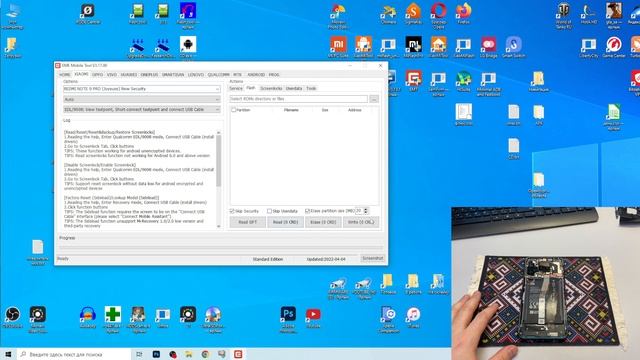
Task: Switch to the HOME tab
Action: pos(64,75)
